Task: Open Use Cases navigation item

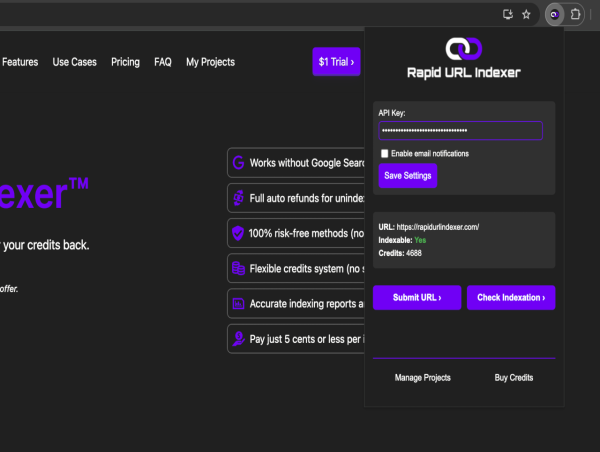Action: pyautogui.click(x=75, y=62)
